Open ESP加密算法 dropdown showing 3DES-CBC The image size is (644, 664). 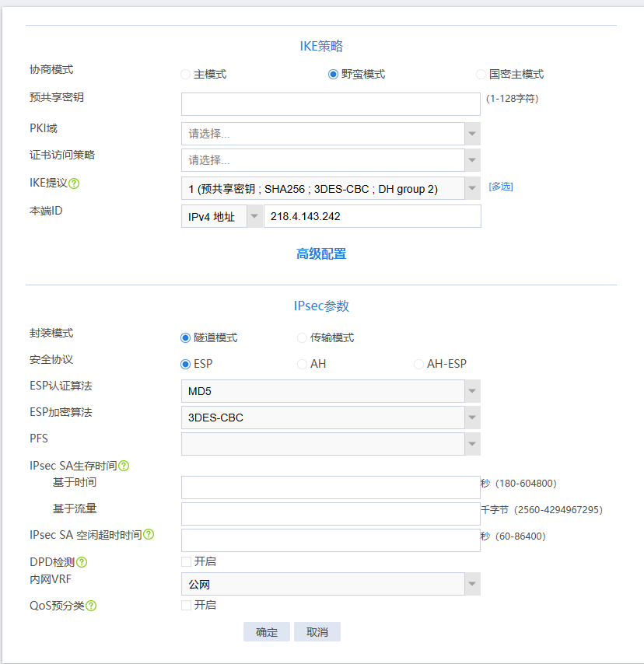[331, 418]
